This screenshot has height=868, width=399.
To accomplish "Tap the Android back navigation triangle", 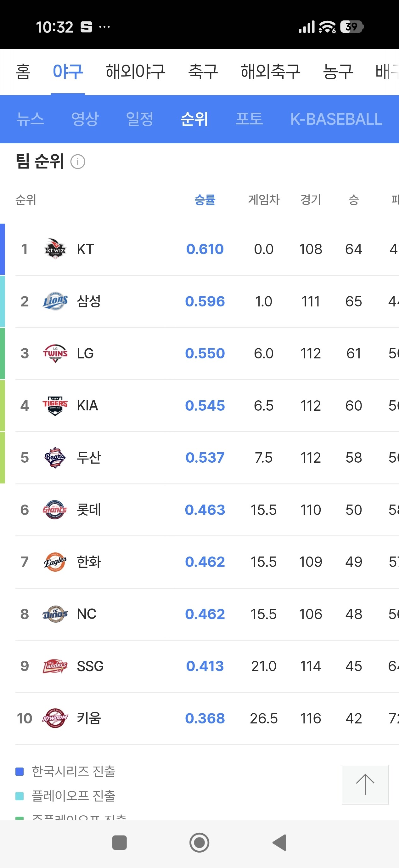I will [279, 843].
